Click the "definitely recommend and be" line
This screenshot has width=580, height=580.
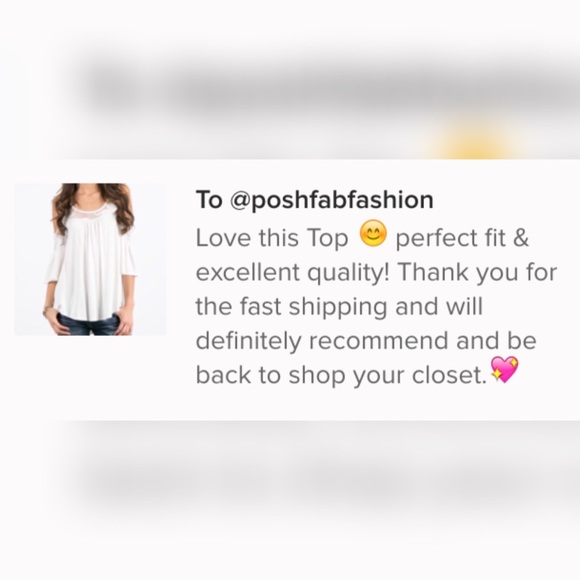[x=366, y=341]
